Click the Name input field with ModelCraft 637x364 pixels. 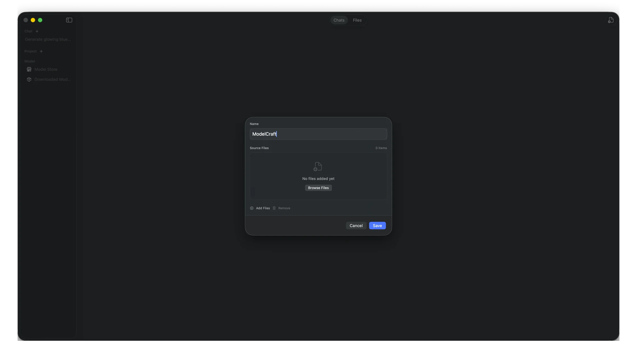pyautogui.click(x=318, y=134)
